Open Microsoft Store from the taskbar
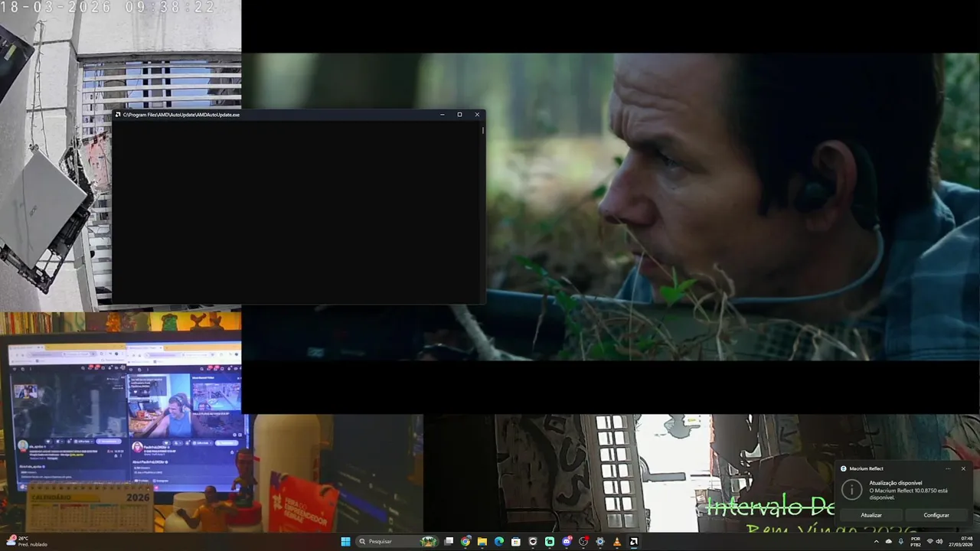The image size is (980, 551). (x=516, y=541)
